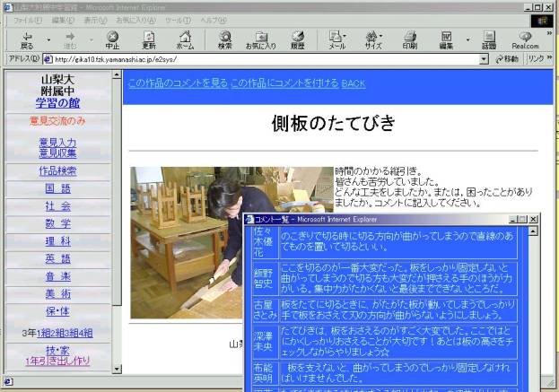Open the File (ファイル) menu

tap(28, 21)
